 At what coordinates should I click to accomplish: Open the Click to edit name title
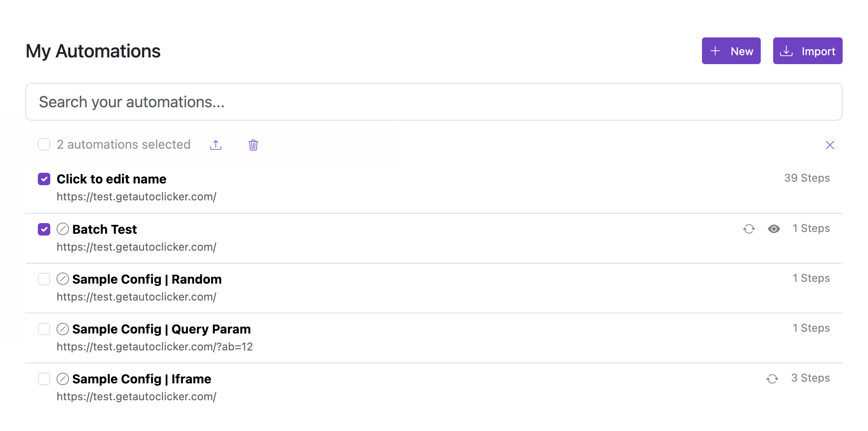(111, 179)
